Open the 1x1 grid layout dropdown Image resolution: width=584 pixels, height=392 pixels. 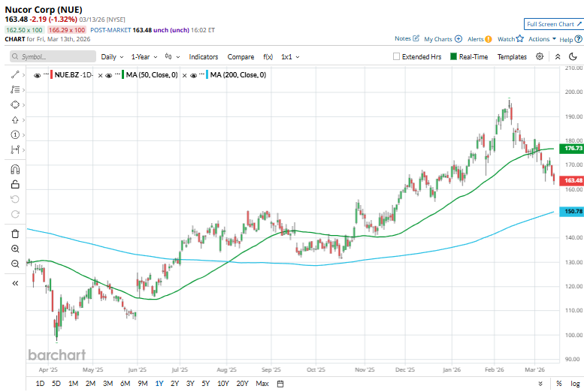(x=290, y=56)
